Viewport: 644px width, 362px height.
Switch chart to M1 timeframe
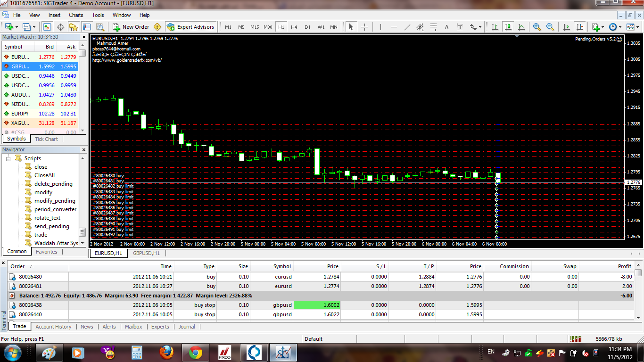click(228, 27)
